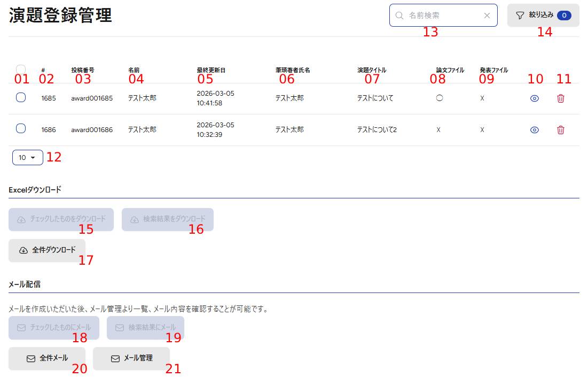The height and width of the screenshot is (377, 588).
Task: Open the rows-per-page dropdown showing 10
Action: (27, 157)
